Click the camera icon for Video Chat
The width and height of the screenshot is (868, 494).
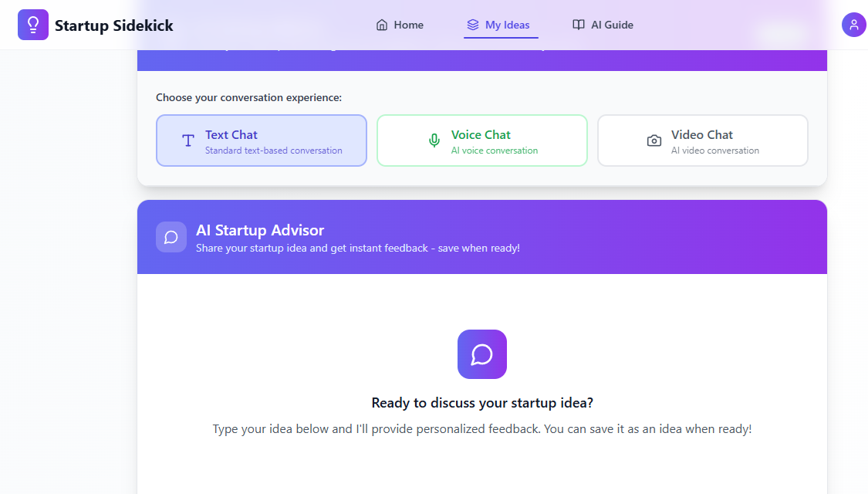pos(654,140)
